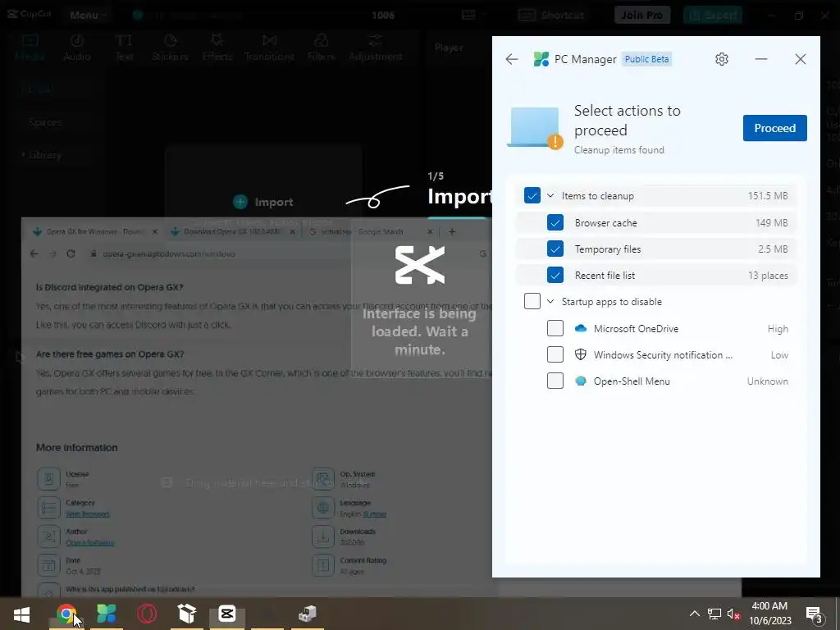Uncheck Temporary files checkbox
The height and width of the screenshot is (630, 840).
pyautogui.click(x=555, y=249)
